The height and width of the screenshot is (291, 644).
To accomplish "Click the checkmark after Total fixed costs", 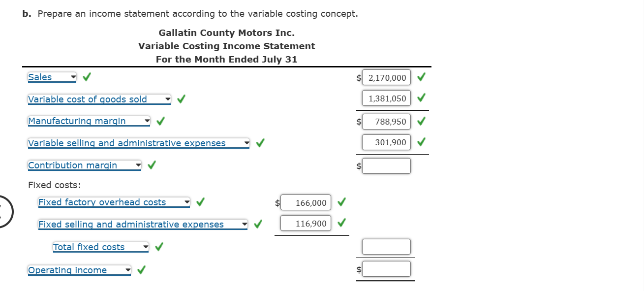I will pyautogui.click(x=158, y=247).
